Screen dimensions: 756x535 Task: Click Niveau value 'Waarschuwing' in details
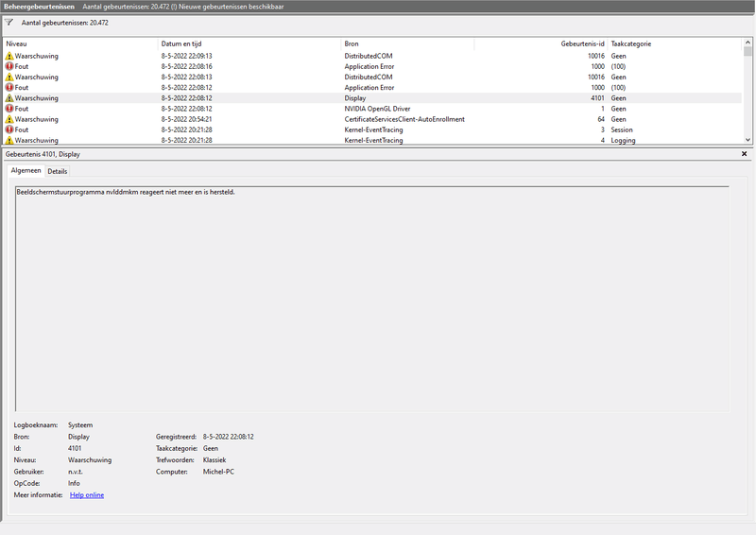pos(90,460)
